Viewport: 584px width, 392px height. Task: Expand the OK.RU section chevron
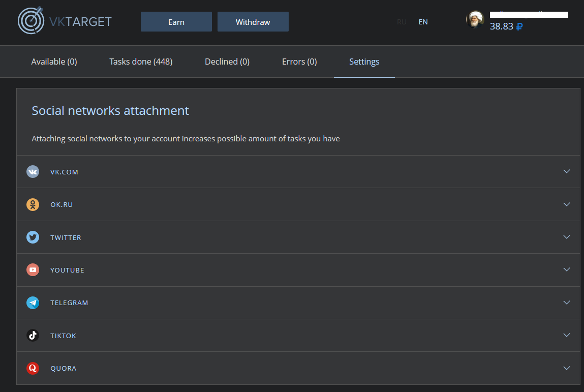567,204
